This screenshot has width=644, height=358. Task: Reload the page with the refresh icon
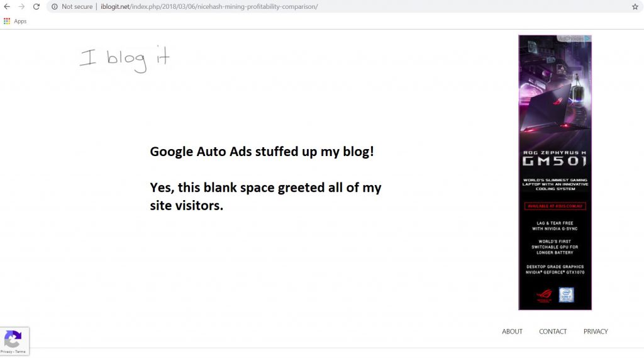[36, 6]
